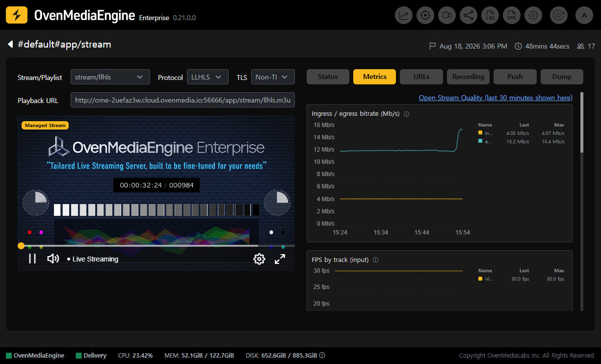
Task: Click the 'CPU: 23.42%' status text
Action: tap(135, 356)
